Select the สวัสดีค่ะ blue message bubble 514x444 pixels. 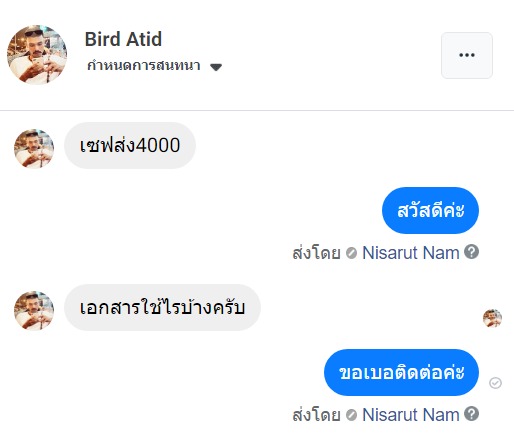click(x=430, y=210)
